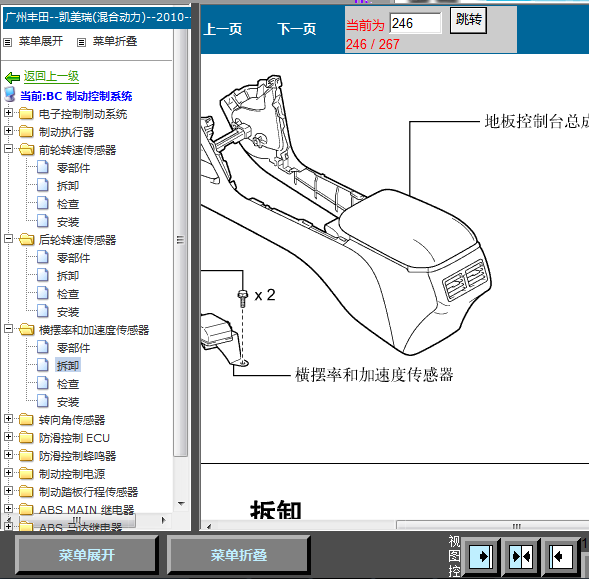The width and height of the screenshot is (589, 579).
Task: Click the 跳转 jump button
Action: [468, 20]
